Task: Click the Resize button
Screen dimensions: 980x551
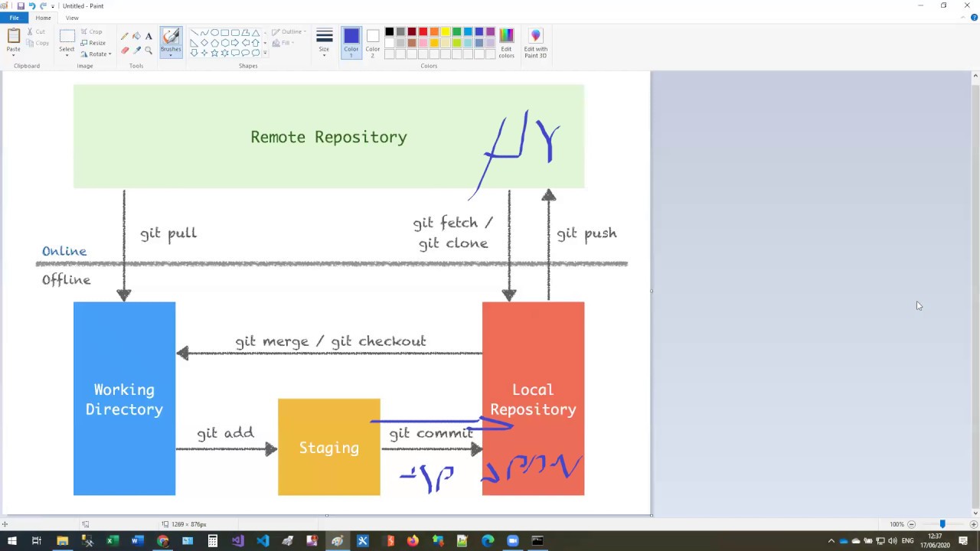Action: point(93,43)
